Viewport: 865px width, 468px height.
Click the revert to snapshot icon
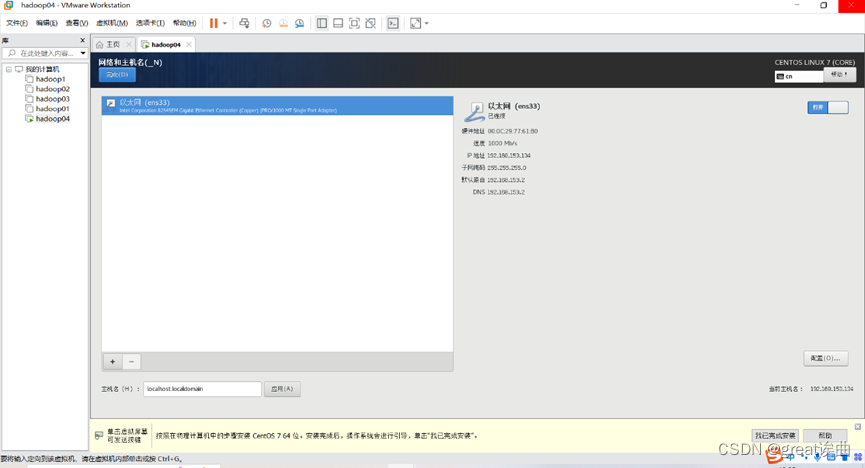tap(283, 23)
